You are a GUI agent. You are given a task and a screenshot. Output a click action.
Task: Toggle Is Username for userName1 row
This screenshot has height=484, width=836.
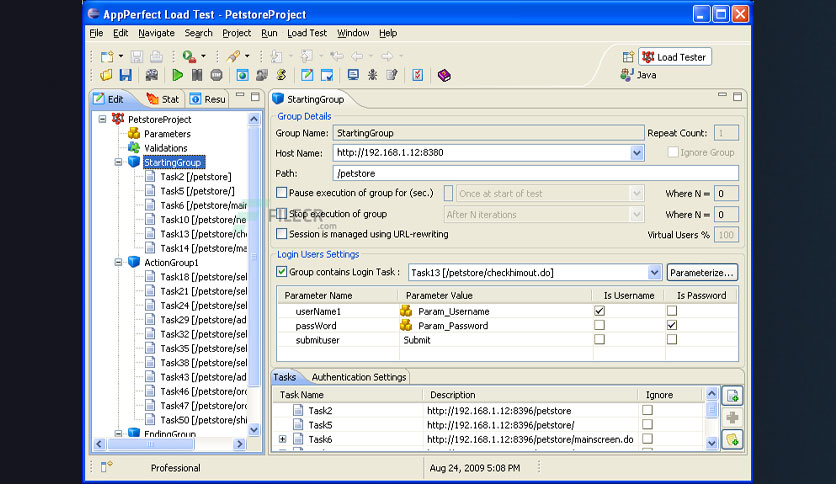click(599, 310)
